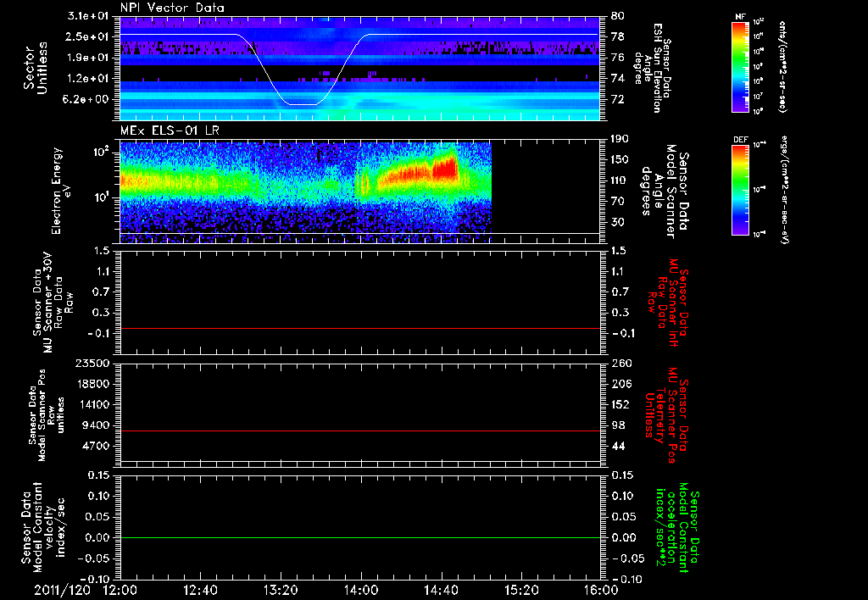The height and width of the screenshot is (600, 868).
Task: Click the '1.9e+01' sector tick label
Action: (x=88, y=58)
